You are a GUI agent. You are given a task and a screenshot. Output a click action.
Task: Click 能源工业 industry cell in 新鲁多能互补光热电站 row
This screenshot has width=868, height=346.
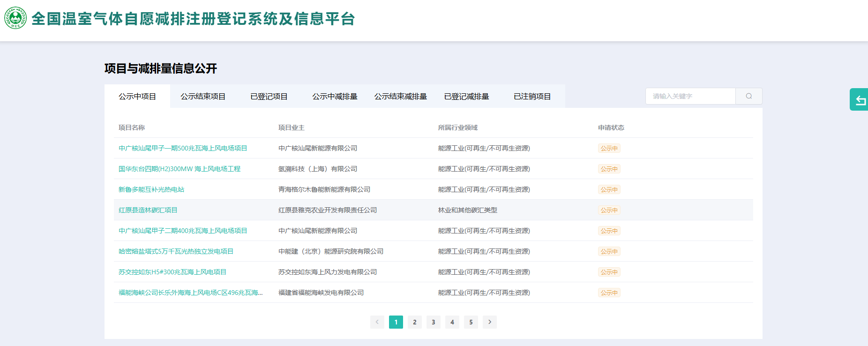point(484,189)
